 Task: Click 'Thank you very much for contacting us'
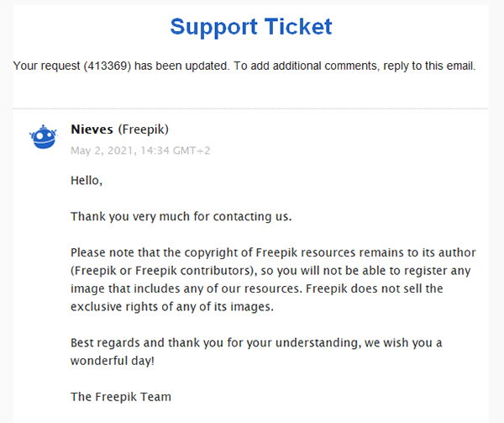[181, 216]
